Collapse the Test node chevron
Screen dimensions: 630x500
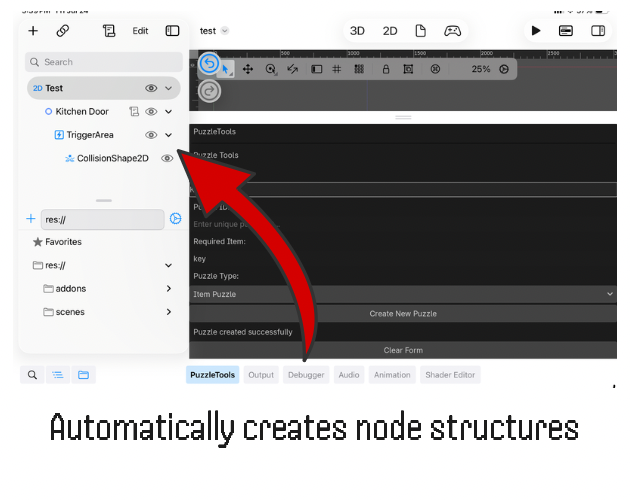tap(168, 88)
